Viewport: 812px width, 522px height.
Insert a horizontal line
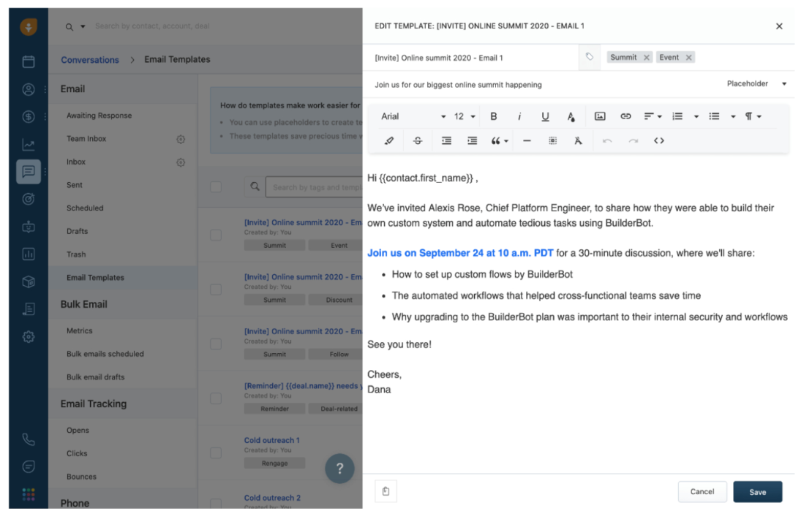tap(527, 140)
